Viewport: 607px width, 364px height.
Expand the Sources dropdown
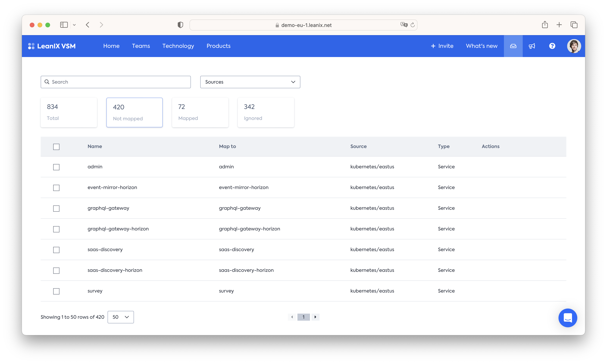(250, 82)
